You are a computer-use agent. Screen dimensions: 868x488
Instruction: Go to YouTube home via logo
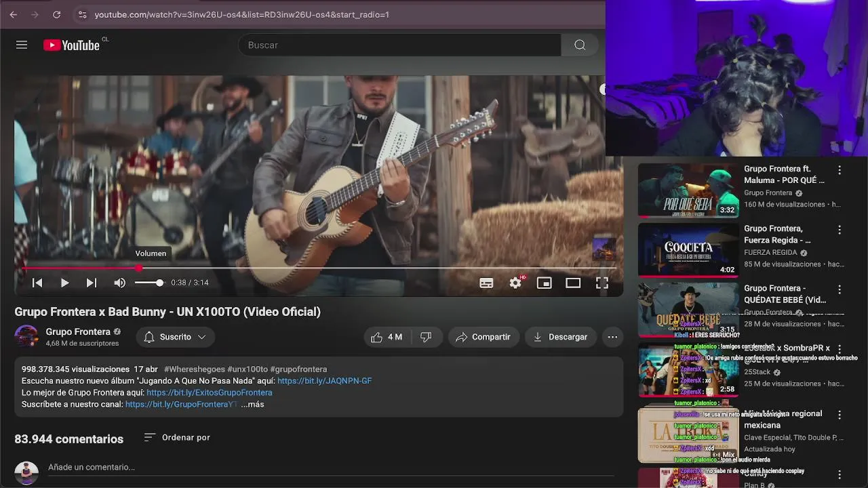click(71, 45)
